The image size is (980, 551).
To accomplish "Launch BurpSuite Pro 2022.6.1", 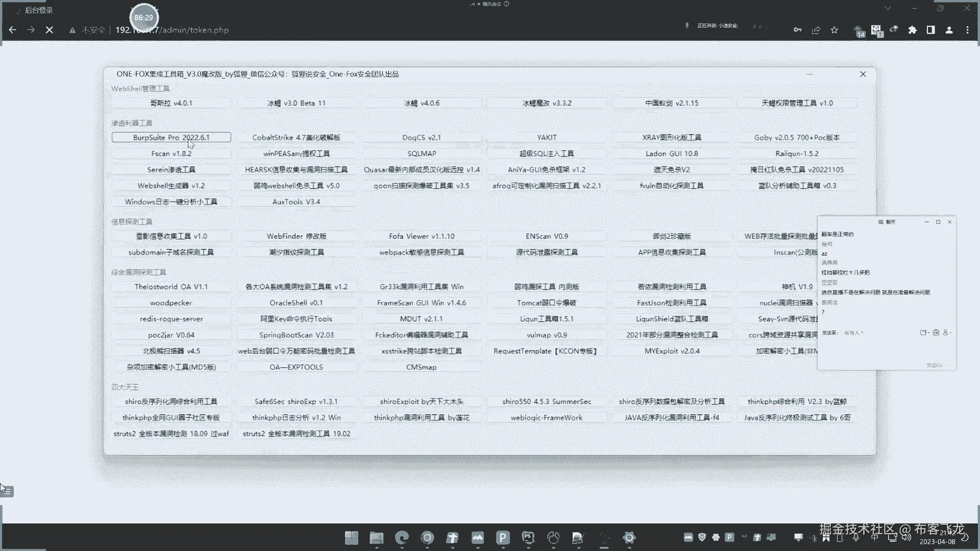I will 171,137.
